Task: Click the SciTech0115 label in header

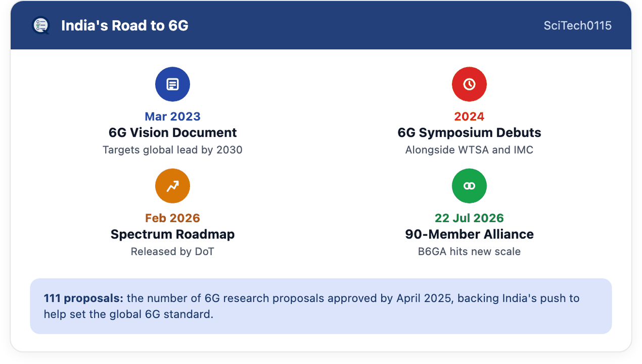Action: click(x=578, y=25)
